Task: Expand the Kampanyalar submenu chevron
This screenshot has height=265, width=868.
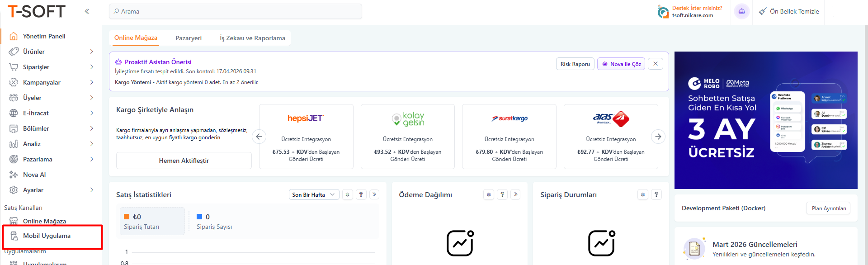Action: click(92, 82)
